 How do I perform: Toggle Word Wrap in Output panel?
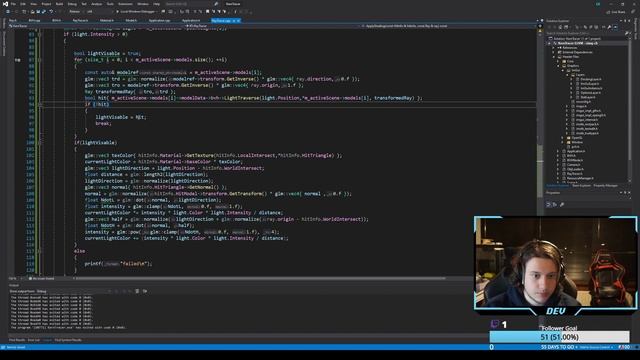point(145,291)
